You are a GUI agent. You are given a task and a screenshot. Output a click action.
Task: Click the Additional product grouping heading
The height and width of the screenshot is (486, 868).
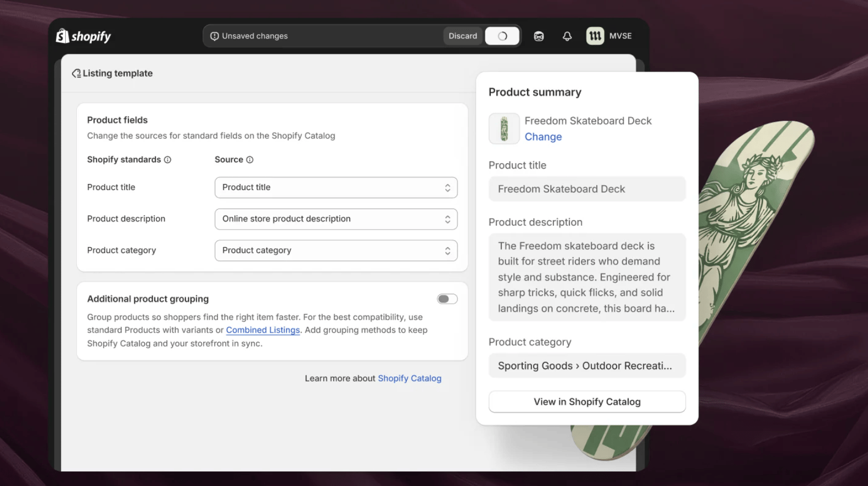148,299
